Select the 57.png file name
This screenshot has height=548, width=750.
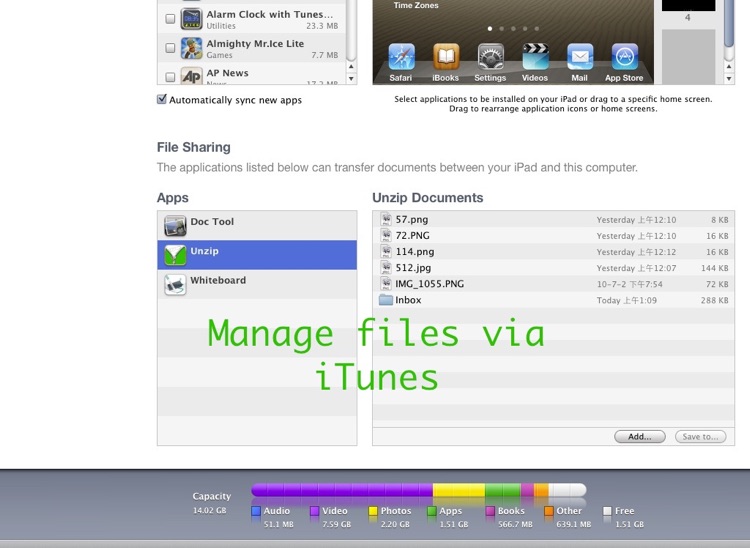pos(412,219)
